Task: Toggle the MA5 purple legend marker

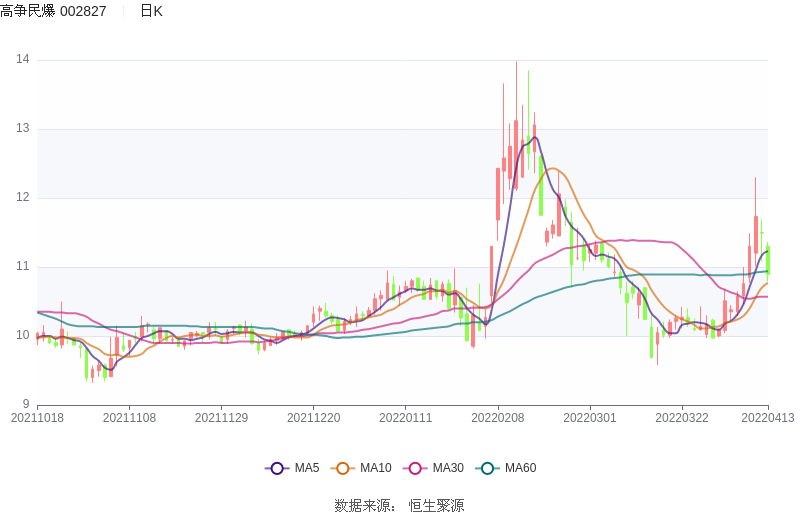Action: coord(277,468)
